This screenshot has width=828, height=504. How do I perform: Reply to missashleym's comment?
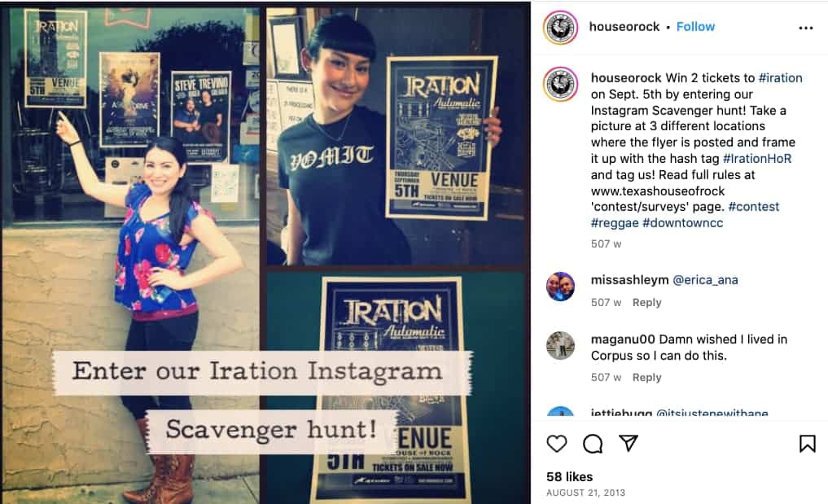coord(647,302)
